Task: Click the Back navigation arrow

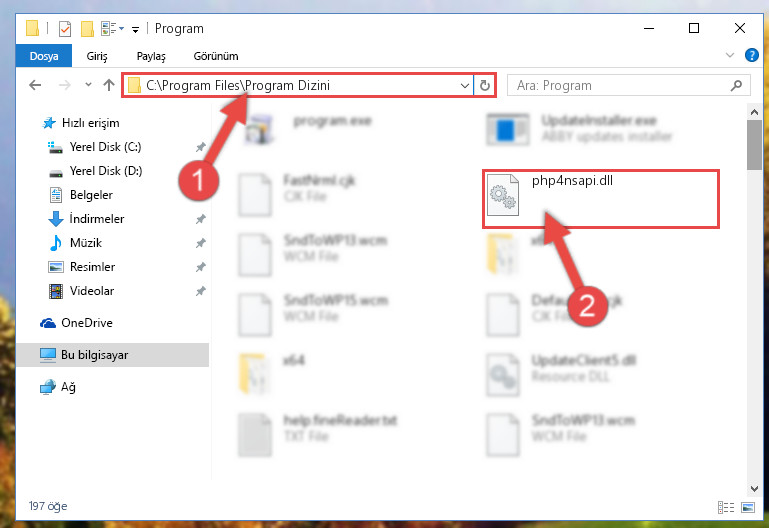Action: pos(35,85)
